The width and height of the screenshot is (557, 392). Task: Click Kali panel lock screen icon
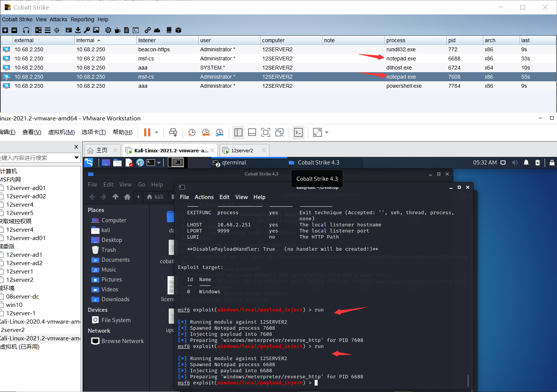coord(552,163)
